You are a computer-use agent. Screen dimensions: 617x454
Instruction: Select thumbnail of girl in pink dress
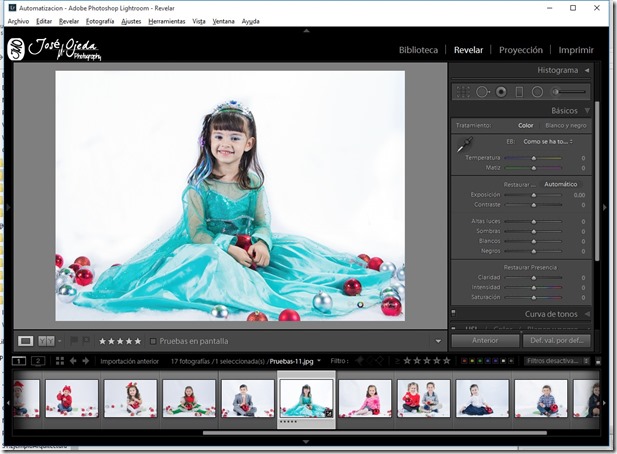[365, 398]
